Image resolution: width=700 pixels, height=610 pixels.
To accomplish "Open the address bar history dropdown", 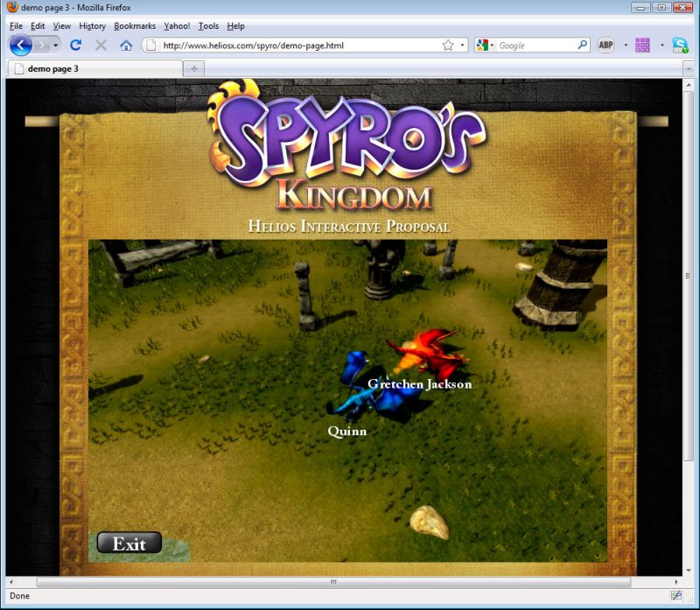I will click(462, 46).
